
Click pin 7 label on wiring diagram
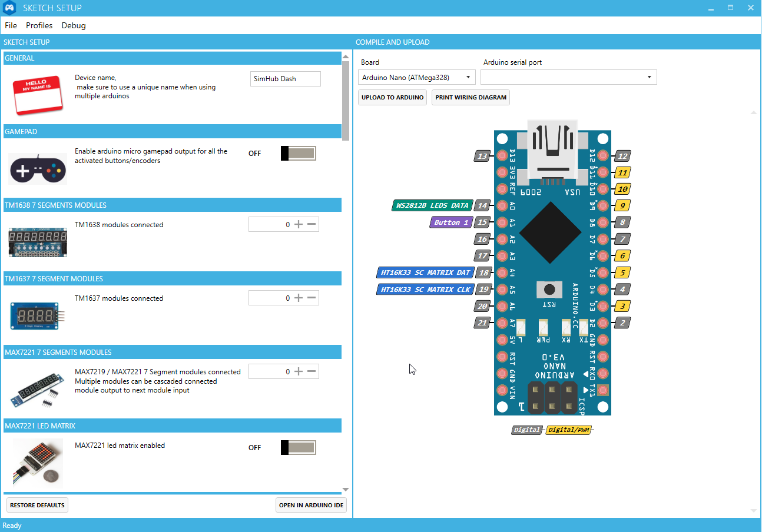[x=622, y=239]
